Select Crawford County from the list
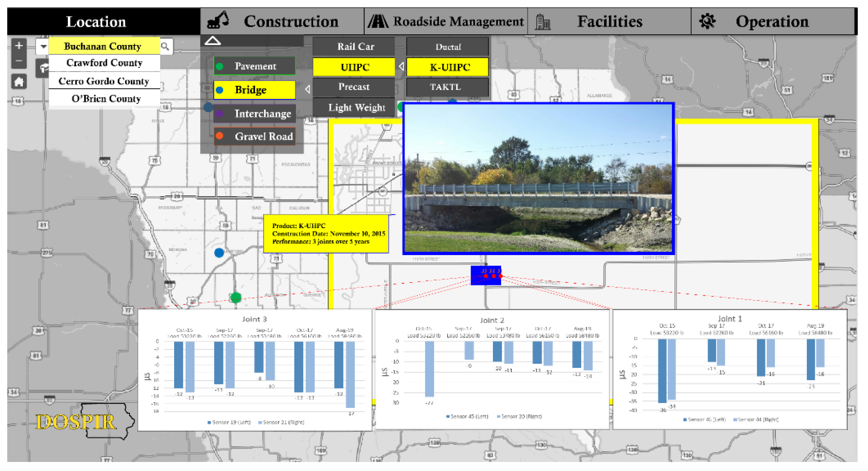Image resolution: width=868 pixels, height=471 pixels. point(104,63)
